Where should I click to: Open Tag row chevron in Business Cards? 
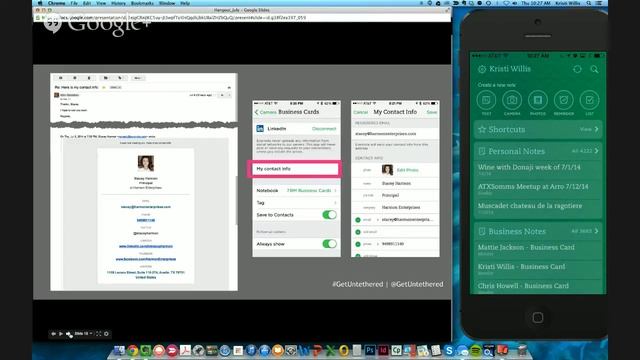(x=336, y=203)
